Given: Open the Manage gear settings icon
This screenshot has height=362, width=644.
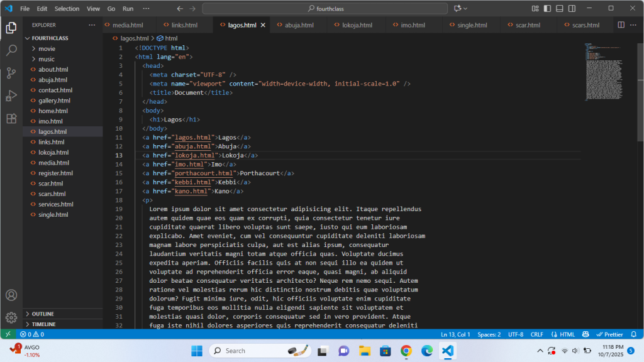Looking at the screenshot, I should click(x=11, y=317).
